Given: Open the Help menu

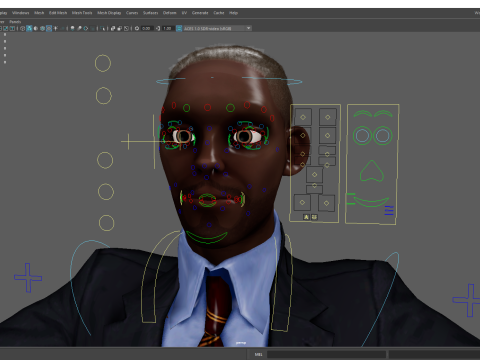Looking at the screenshot, I should tap(233, 13).
